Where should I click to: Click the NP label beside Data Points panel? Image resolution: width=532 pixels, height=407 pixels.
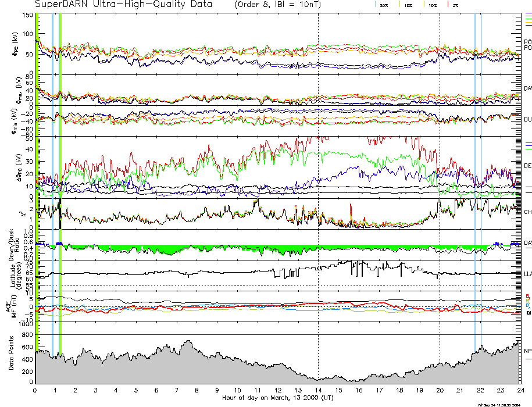[x=527, y=351]
